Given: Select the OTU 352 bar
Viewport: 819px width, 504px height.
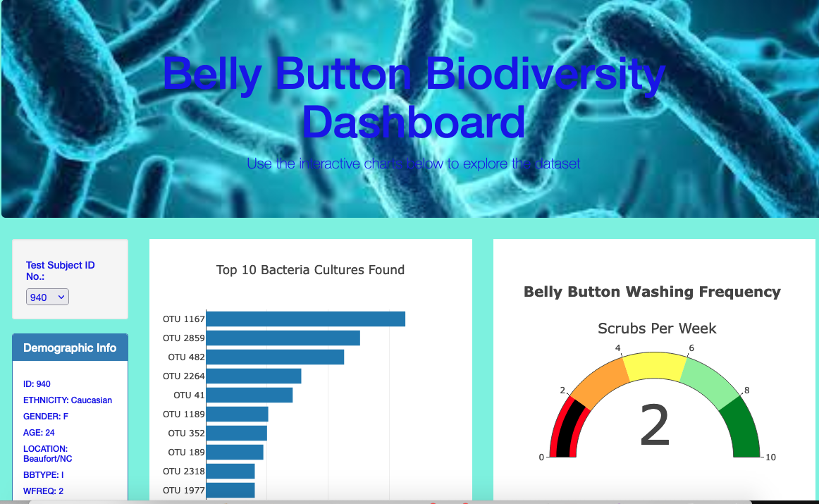Looking at the screenshot, I should click(236, 433).
